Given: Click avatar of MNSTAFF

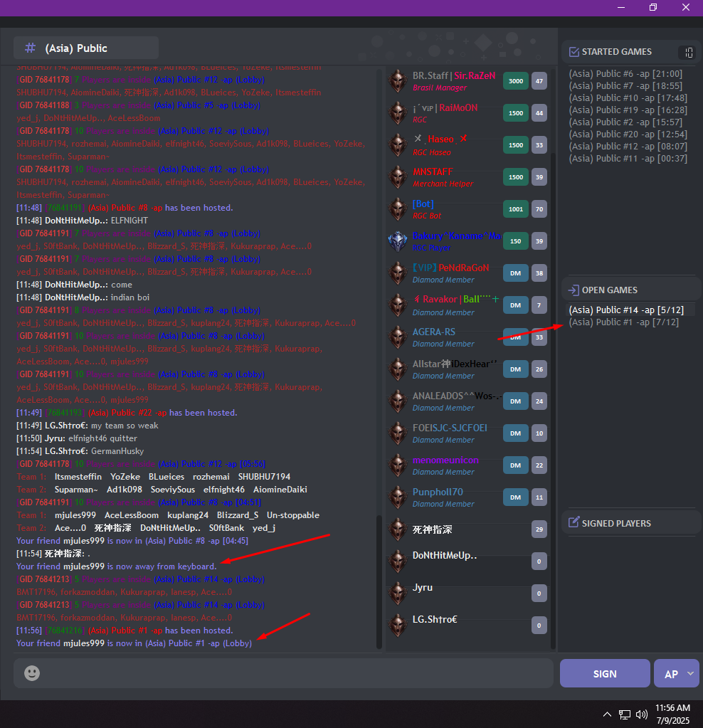Looking at the screenshot, I should 398,177.
